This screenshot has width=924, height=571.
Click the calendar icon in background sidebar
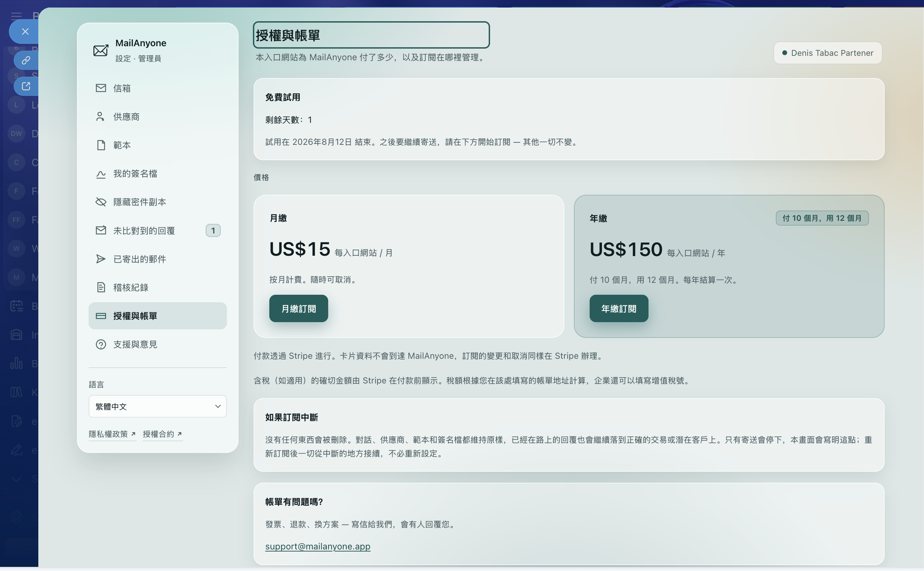(16, 306)
